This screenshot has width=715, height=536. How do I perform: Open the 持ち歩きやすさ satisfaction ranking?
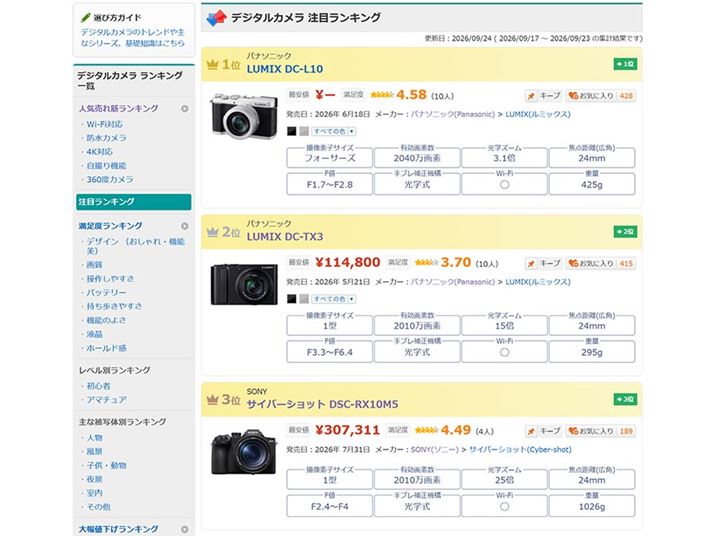tap(114, 306)
